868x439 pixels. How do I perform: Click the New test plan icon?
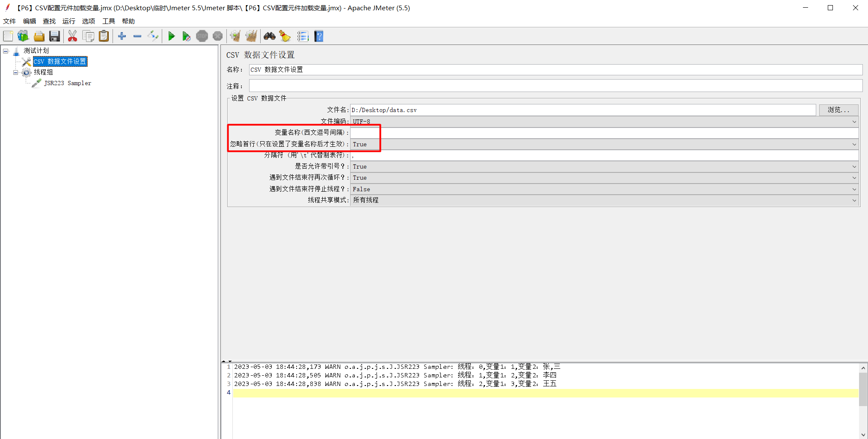pos(8,36)
